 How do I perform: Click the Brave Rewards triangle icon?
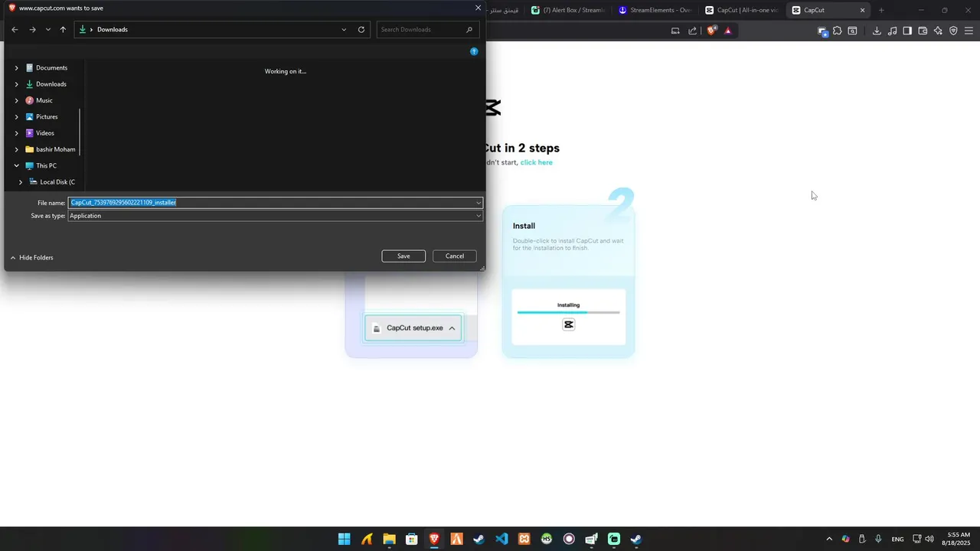click(728, 31)
